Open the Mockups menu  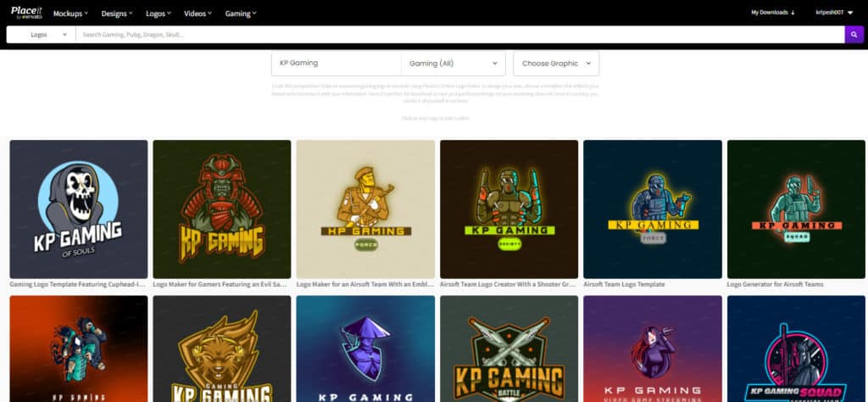click(x=71, y=14)
